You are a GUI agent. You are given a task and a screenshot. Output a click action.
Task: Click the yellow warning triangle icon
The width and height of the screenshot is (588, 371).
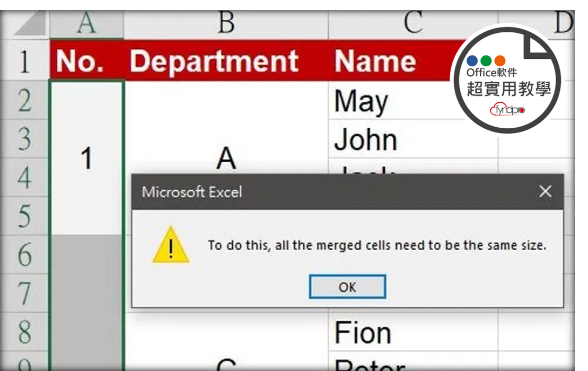coord(171,245)
